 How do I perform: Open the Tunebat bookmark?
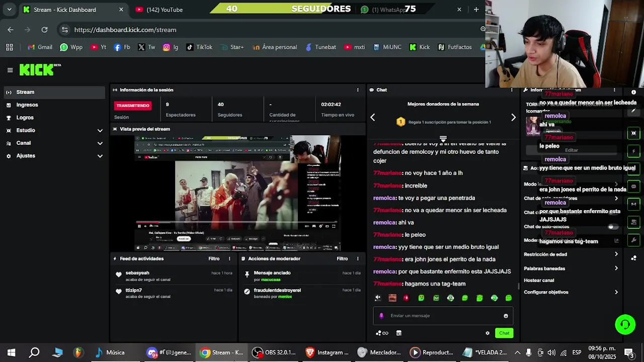tap(320, 47)
